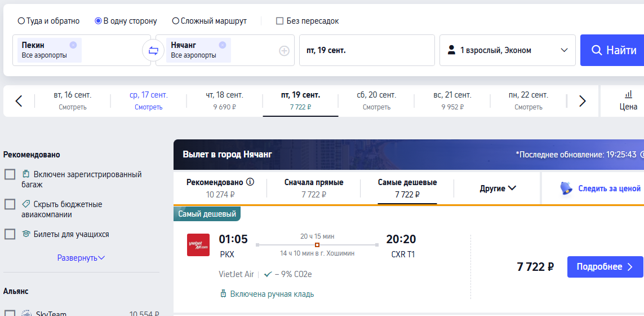Remove Пекин from origin field
644x316 pixels.
pyautogui.click(x=73, y=45)
